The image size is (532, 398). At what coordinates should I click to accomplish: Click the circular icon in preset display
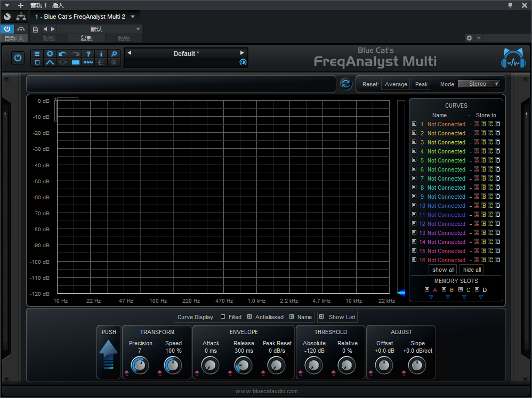tap(243, 62)
